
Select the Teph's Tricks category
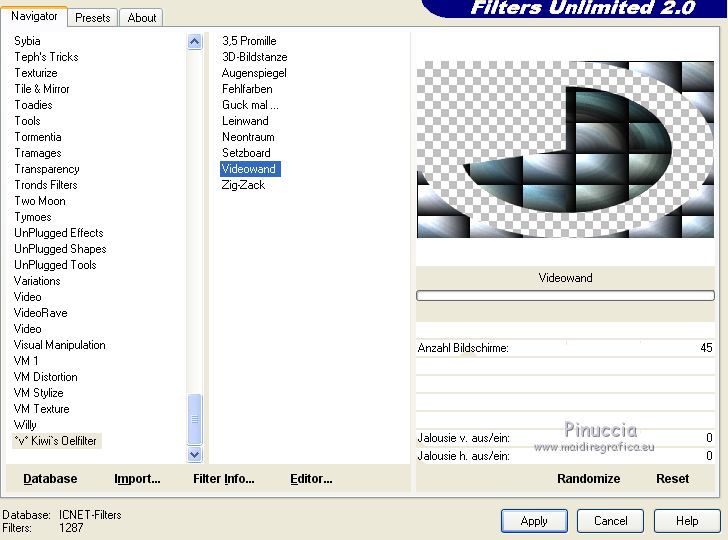(46, 57)
